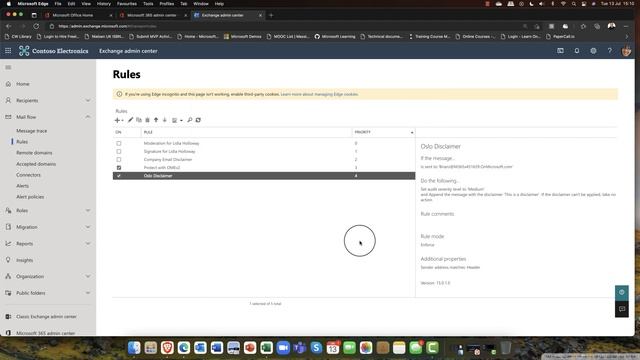
Task: Click the pencil edit rule icon
Action: (130, 120)
